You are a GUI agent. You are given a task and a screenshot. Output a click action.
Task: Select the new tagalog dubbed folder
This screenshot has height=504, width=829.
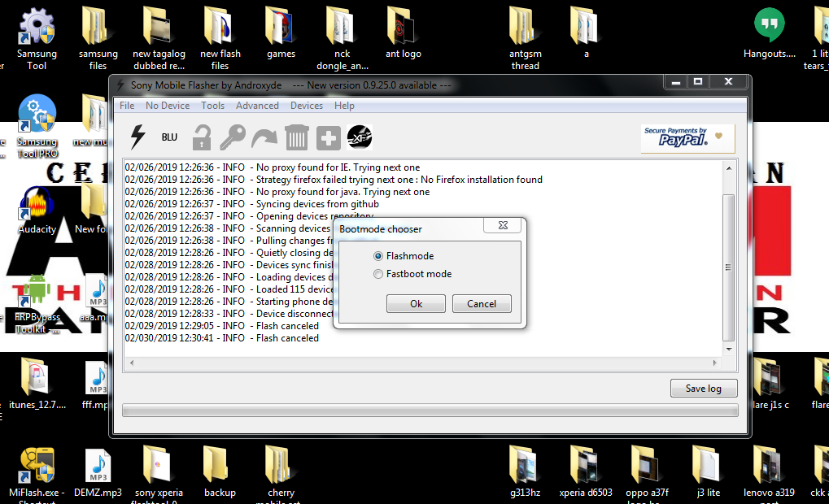pyautogui.click(x=159, y=39)
